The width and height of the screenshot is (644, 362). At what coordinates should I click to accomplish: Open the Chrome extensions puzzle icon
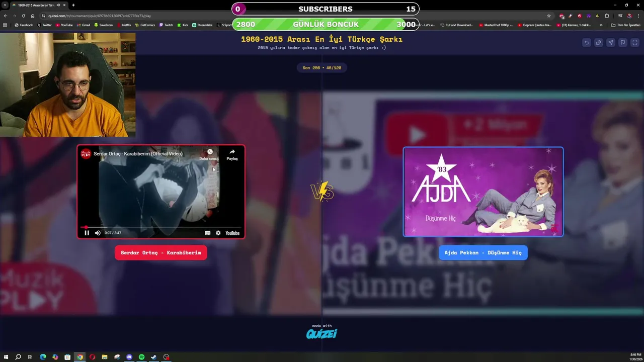[607, 16]
